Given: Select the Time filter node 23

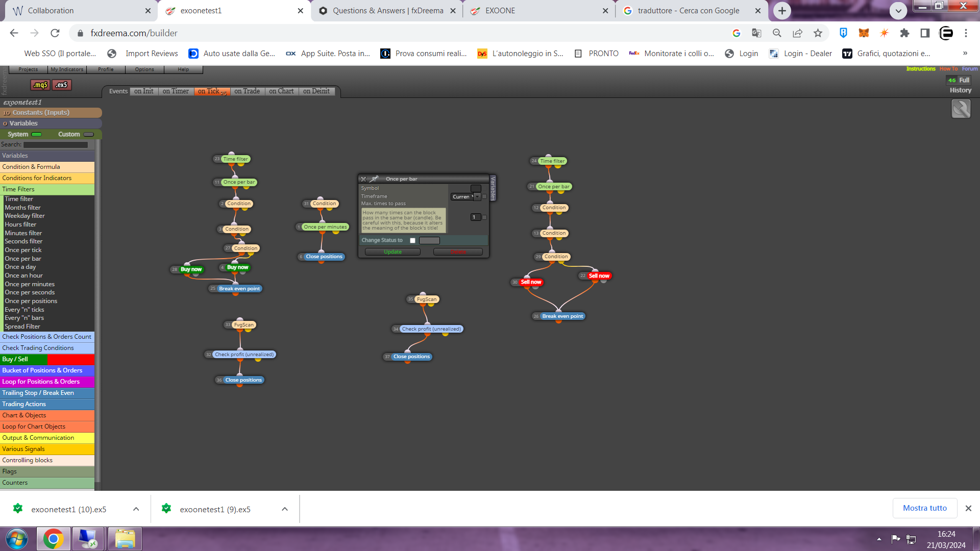Looking at the screenshot, I should tap(235, 159).
